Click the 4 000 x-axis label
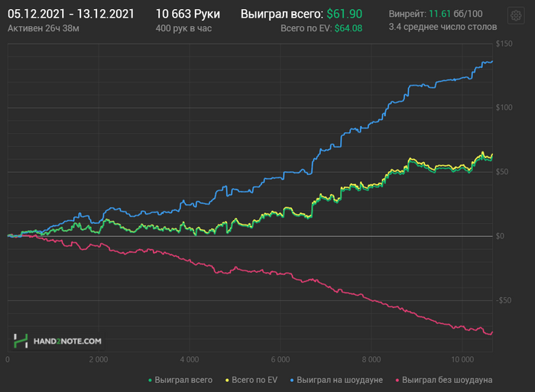Screen dimensions: 535x392 (x=190, y=360)
